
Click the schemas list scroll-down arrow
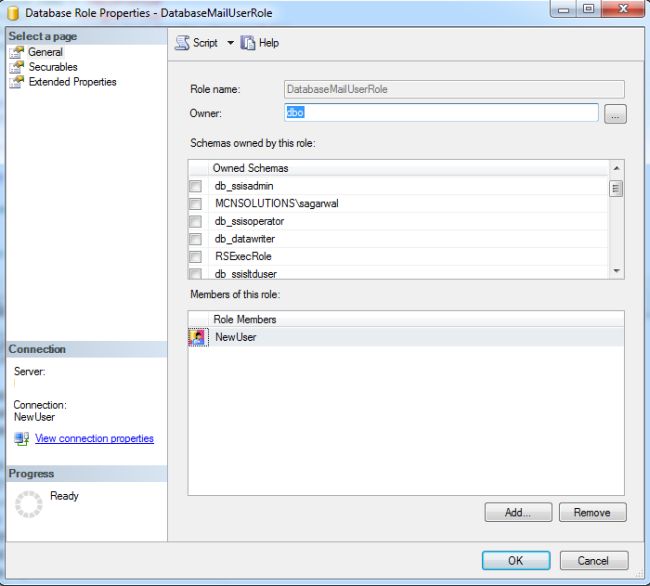coord(616,271)
